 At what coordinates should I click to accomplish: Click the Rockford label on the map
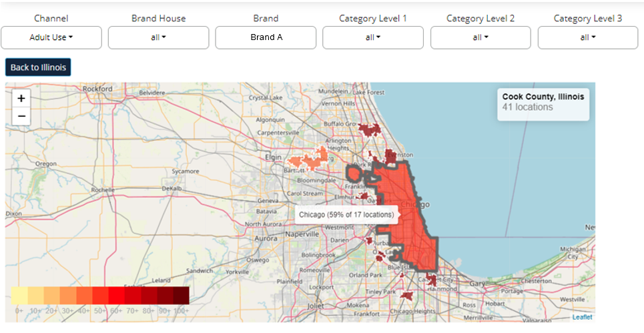[x=97, y=88]
